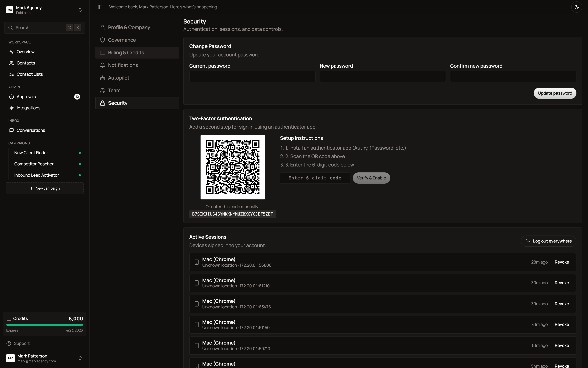588x368 pixels.
Task: Open the Profile & Company settings tab
Action: [x=137, y=27]
